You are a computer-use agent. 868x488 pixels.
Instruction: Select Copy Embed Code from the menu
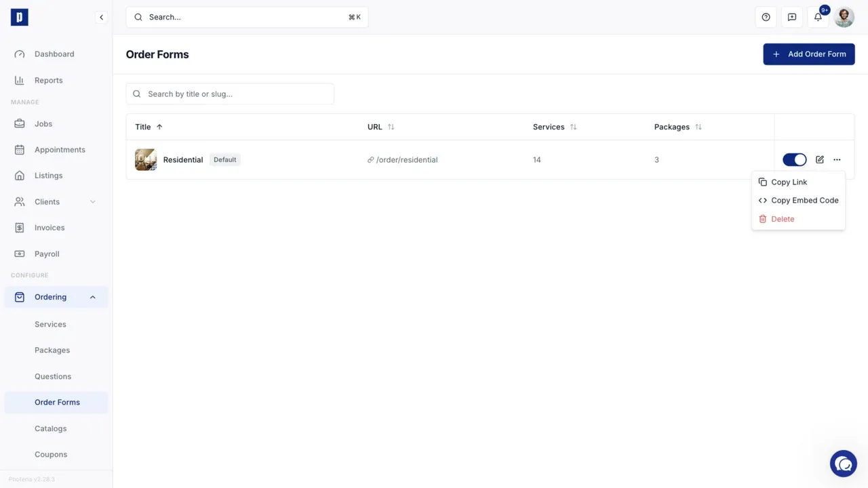[x=798, y=201]
